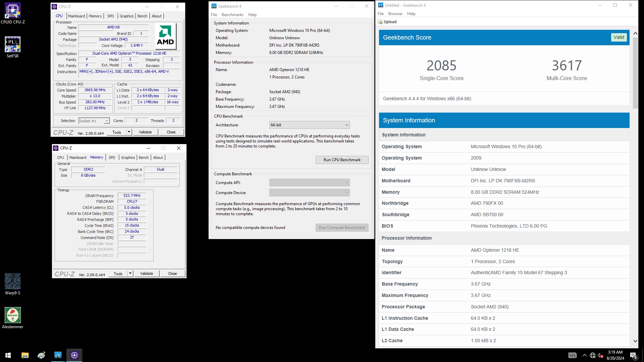Click the Single-Core Score 2085

pos(441,66)
